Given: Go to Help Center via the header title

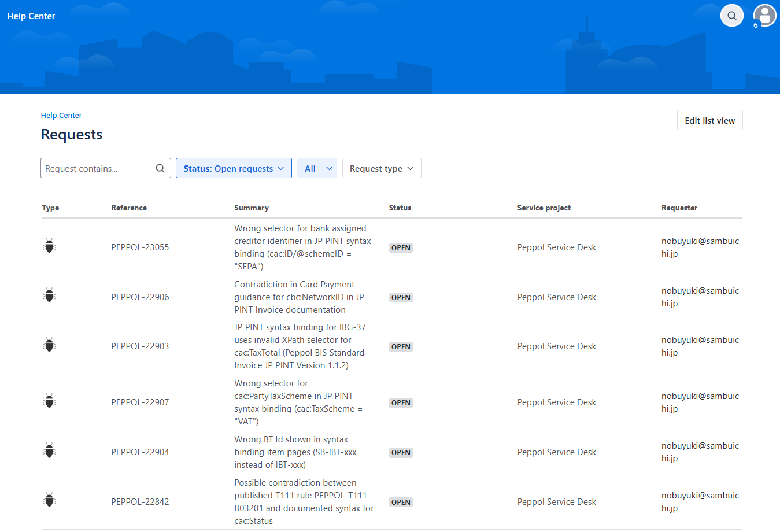Looking at the screenshot, I should coord(31,16).
